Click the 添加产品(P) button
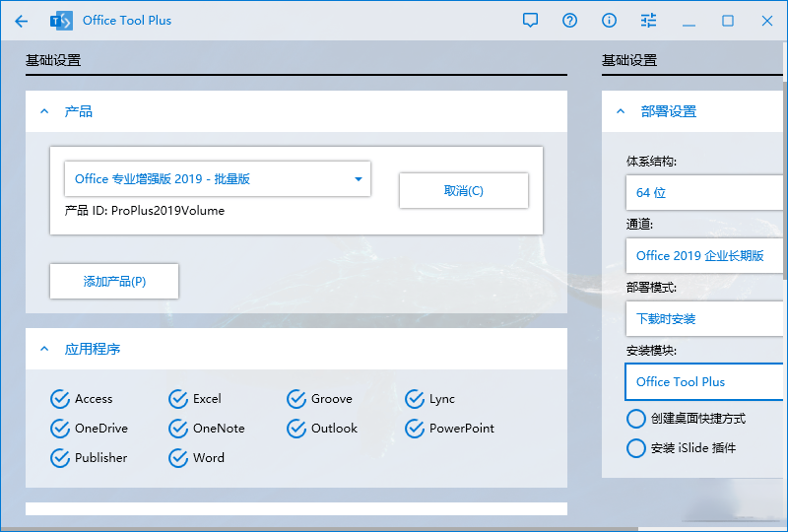 coord(114,281)
